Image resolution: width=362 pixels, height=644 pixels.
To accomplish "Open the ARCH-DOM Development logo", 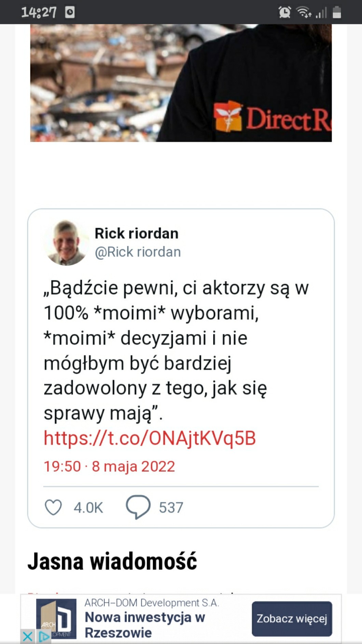I will (56, 618).
